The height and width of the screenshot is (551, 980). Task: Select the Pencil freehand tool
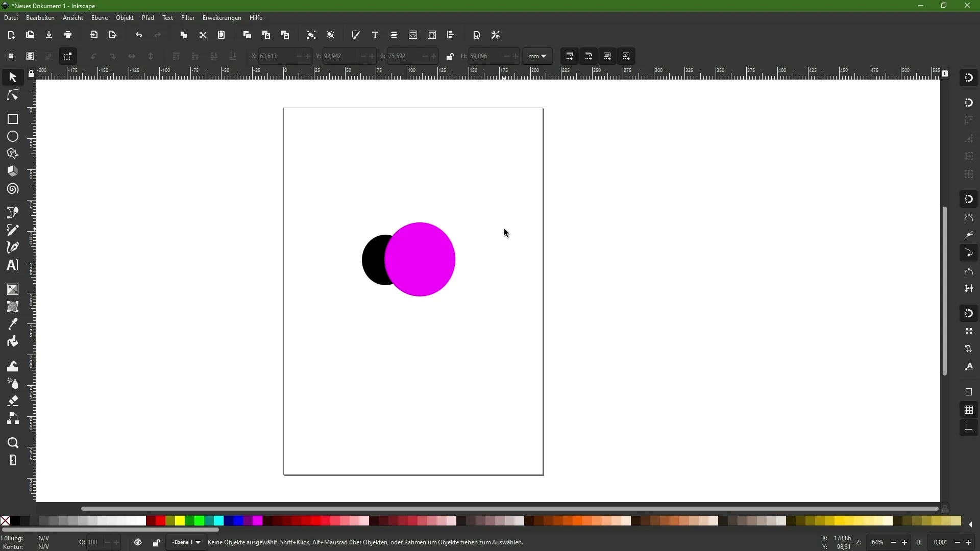13,230
